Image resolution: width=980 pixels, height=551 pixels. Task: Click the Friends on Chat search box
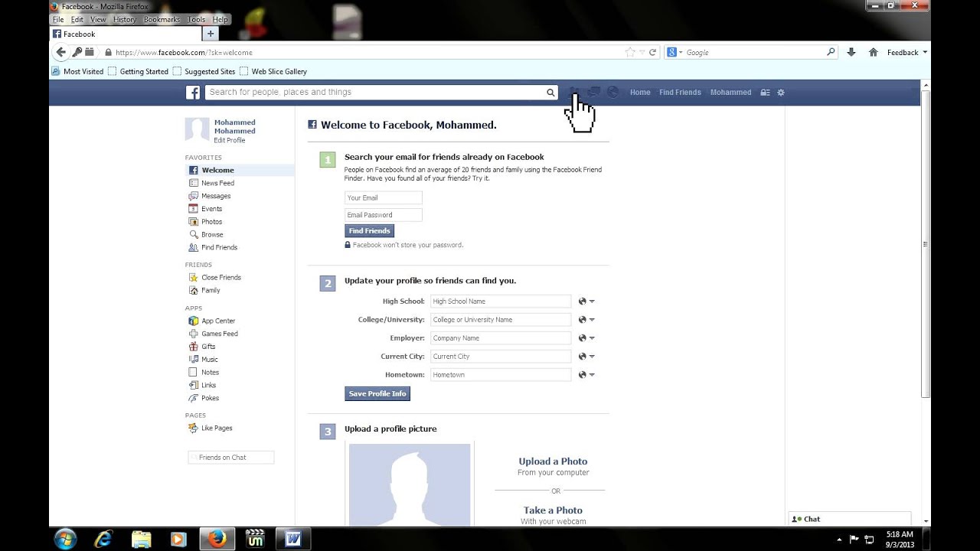point(230,458)
